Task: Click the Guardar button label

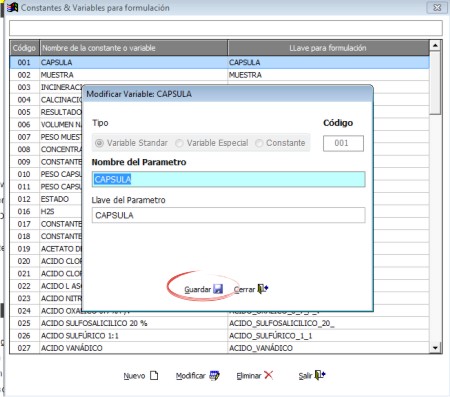Action: coord(198,289)
